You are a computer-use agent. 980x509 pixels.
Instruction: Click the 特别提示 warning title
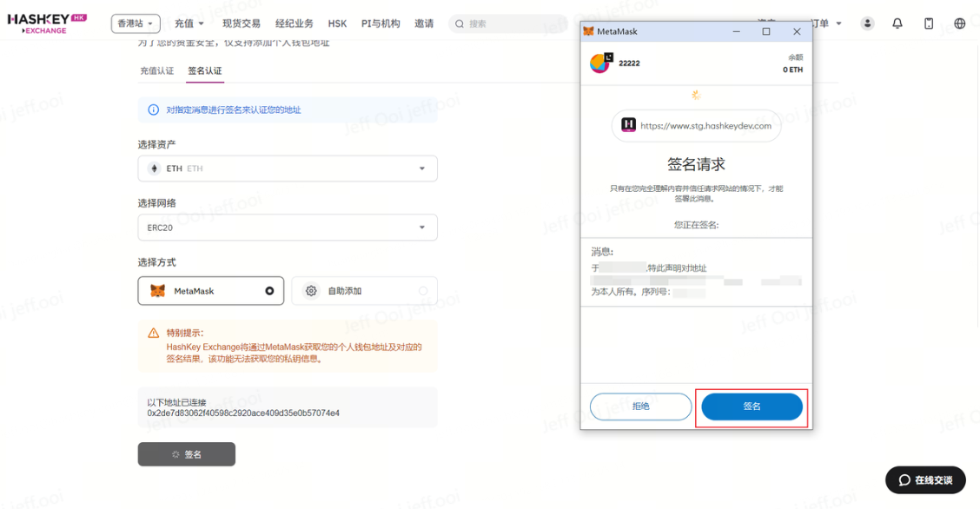[185, 333]
